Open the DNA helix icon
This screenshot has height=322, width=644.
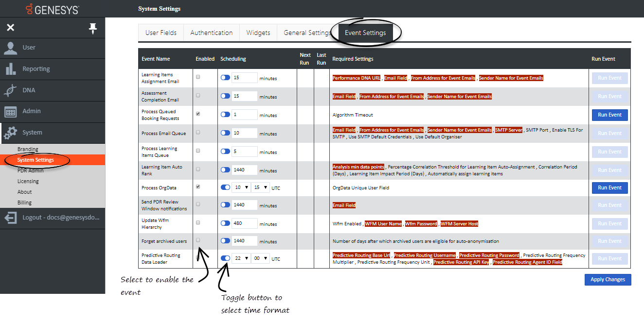[11, 90]
